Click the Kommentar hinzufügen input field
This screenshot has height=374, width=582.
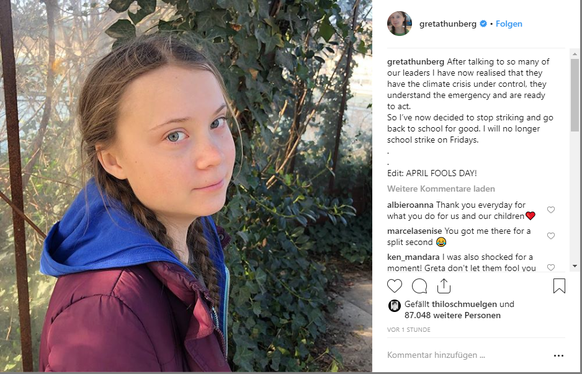468,355
